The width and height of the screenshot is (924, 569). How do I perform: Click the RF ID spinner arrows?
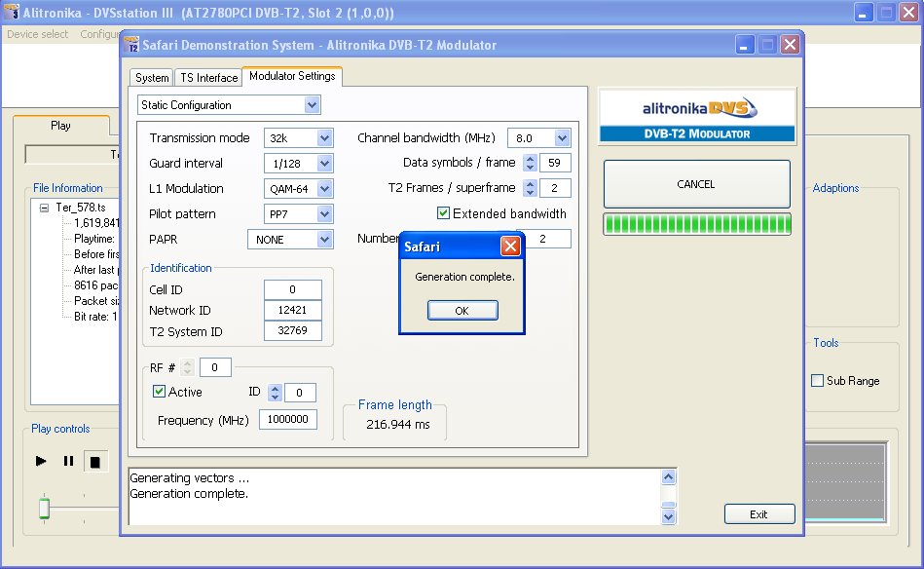pos(275,393)
